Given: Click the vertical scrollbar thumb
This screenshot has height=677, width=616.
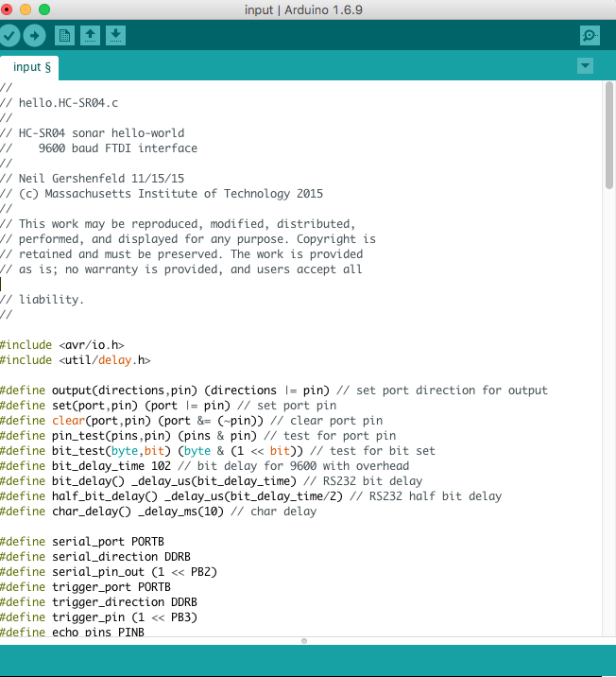Looking at the screenshot, I should tap(609, 135).
